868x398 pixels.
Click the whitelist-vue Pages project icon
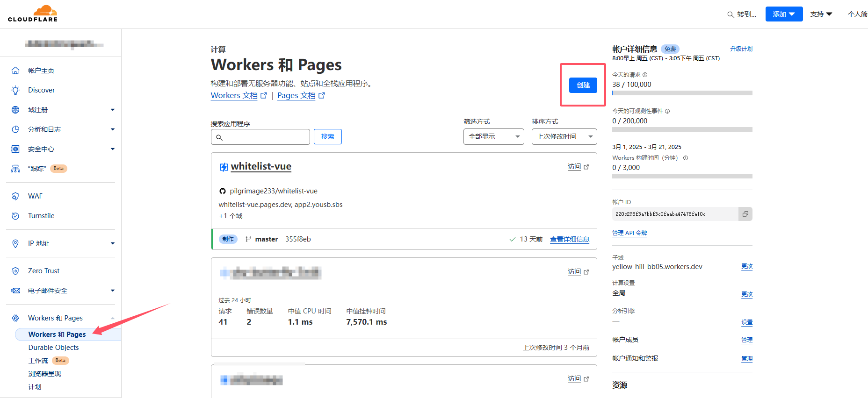(x=224, y=167)
